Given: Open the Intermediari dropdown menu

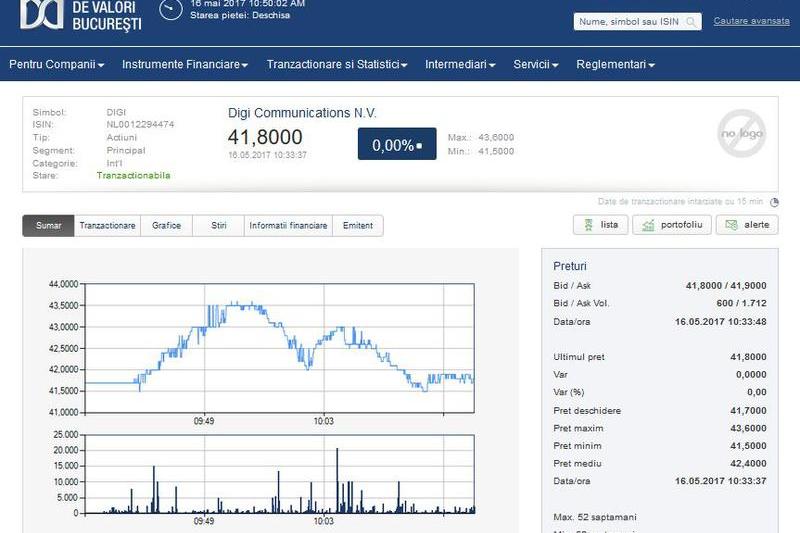Looking at the screenshot, I should click(460, 64).
